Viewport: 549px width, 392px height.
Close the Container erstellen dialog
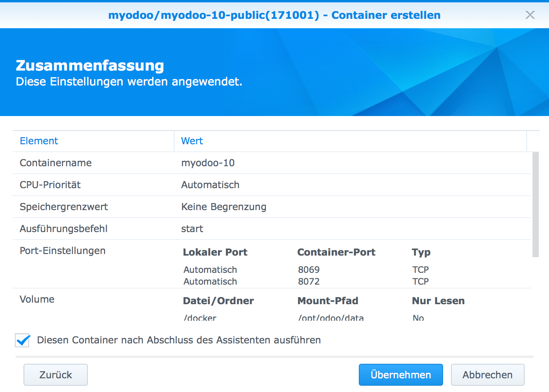(530, 15)
